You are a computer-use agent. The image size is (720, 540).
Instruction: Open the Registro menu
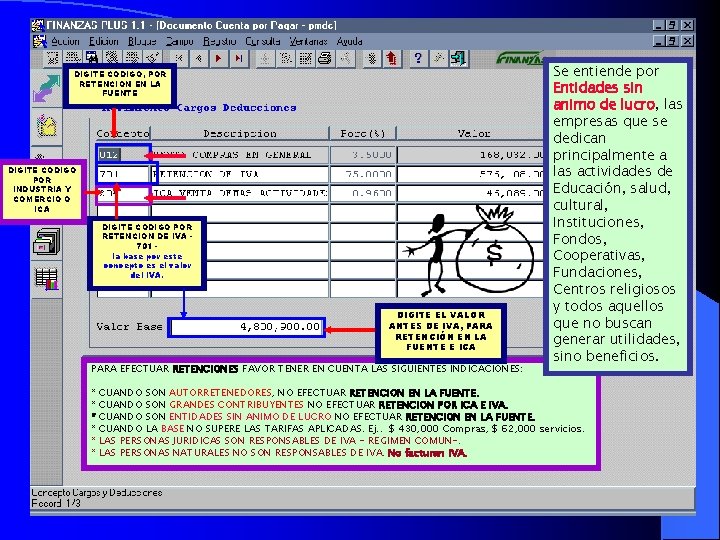[219, 41]
